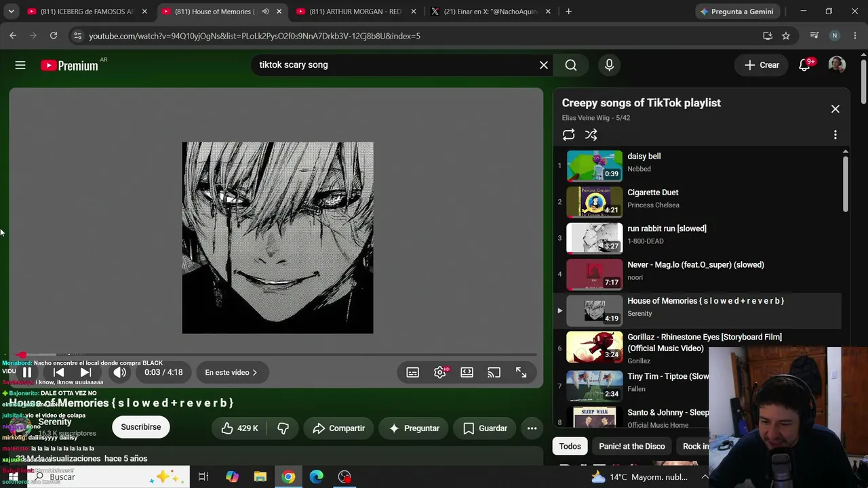Skip to the next video
This screenshot has width=868, height=488.
pos(85,372)
